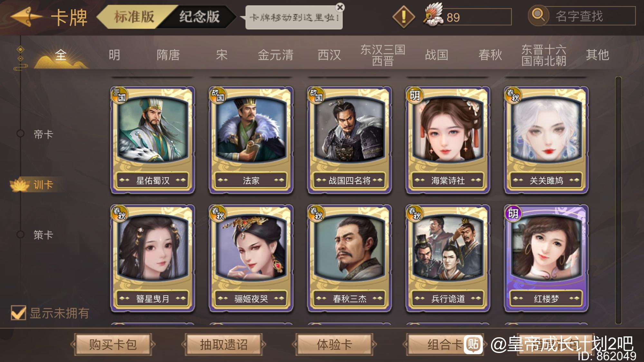
Task: Select the 标准版 edition toggle
Action: (134, 17)
